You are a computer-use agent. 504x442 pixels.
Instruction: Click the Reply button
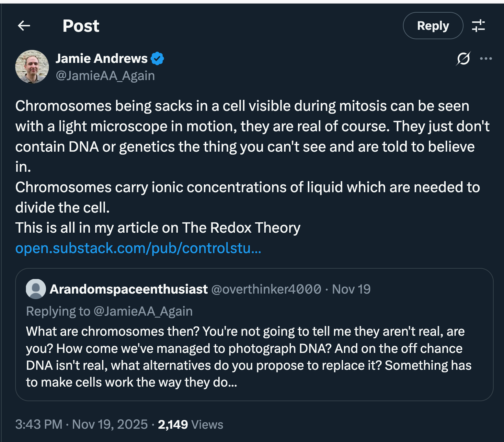(433, 26)
